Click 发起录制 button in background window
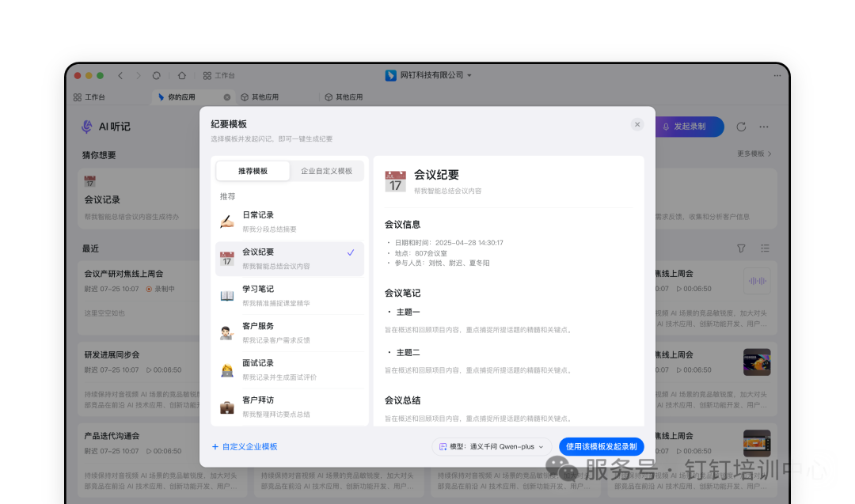This screenshot has width=855, height=504. click(x=690, y=127)
